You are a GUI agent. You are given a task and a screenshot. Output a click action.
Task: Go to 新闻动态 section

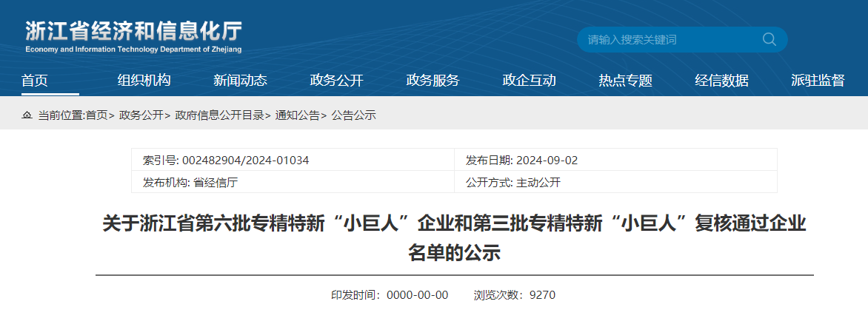pyautogui.click(x=240, y=81)
